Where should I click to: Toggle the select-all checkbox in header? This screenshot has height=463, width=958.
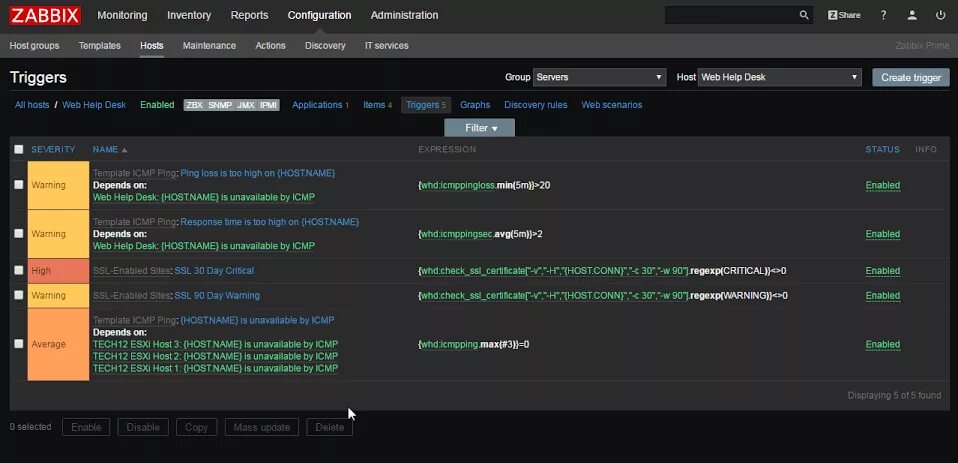[19, 149]
